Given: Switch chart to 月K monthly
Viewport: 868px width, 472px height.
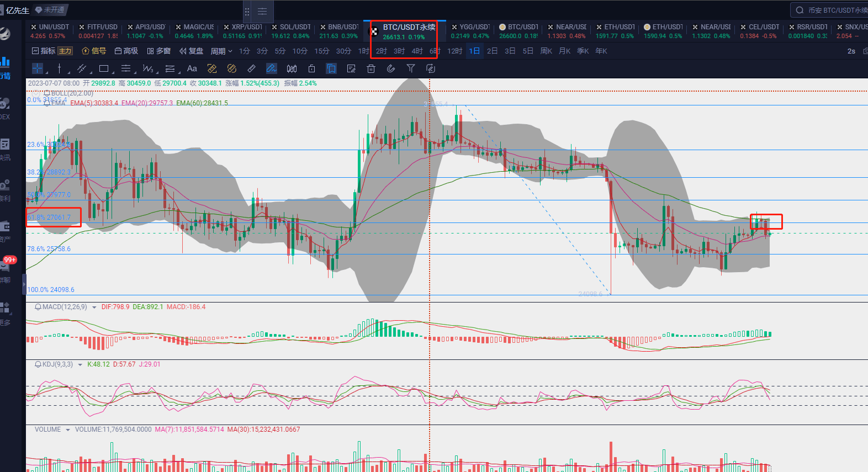Looking at the screenshot, I should [x=564, y=51].
